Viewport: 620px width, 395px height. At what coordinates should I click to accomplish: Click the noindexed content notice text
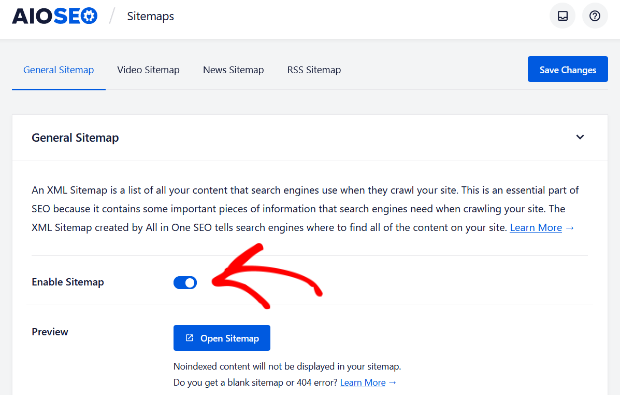click(287, 367)
